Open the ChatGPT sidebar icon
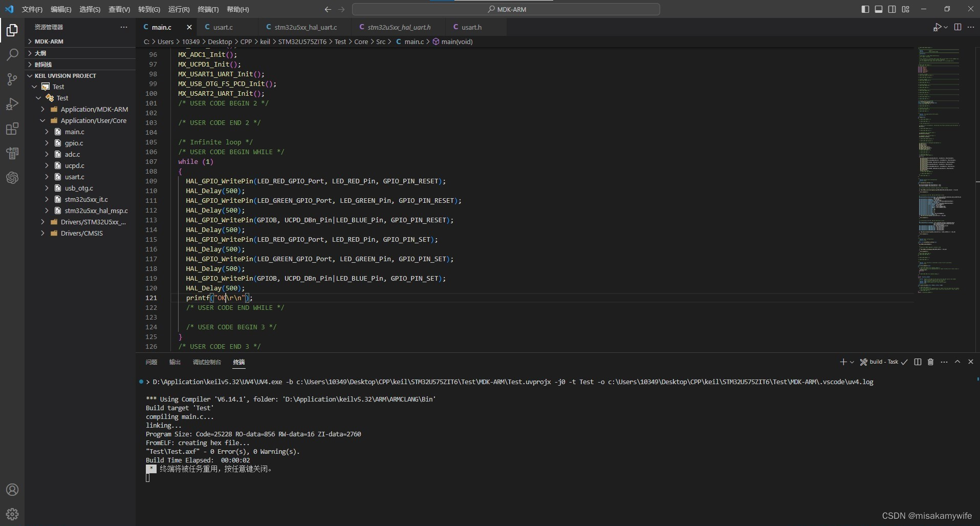The image size is (980, 526). (x=12, y=178)
